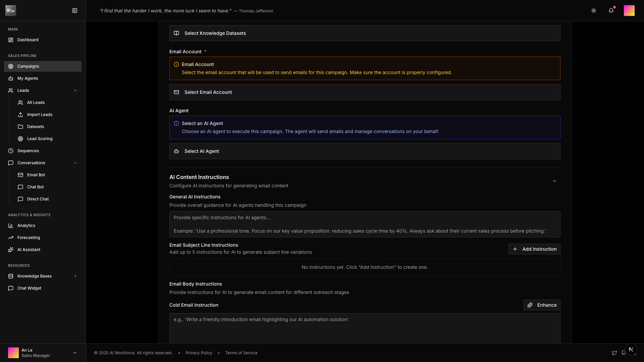Collapse the Conversations submenu chevron

coord(75,163)
